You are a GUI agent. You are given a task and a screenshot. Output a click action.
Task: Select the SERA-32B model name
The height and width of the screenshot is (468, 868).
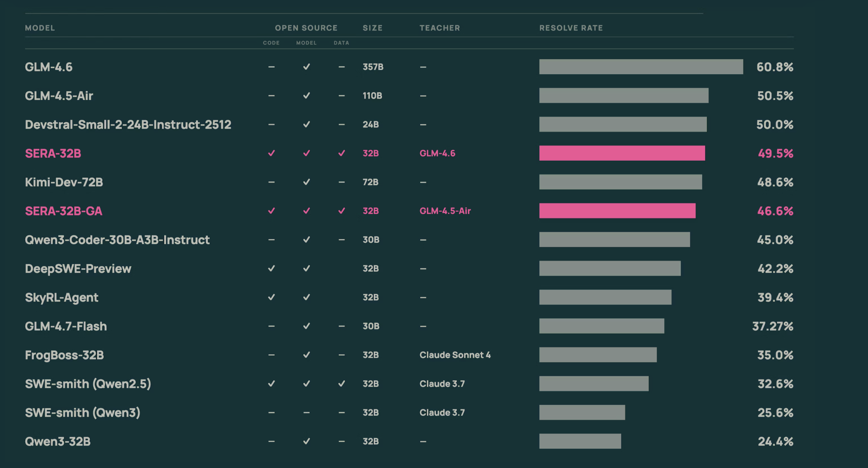point(53,153)
